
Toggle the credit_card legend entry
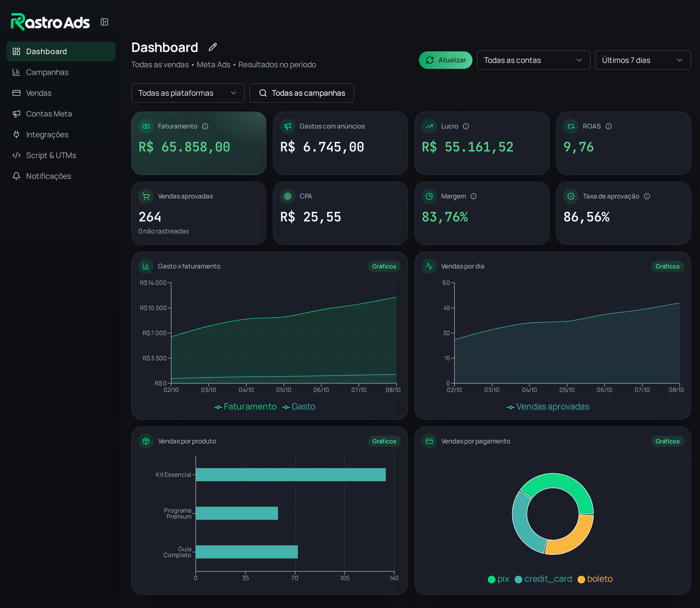(544, 579)
